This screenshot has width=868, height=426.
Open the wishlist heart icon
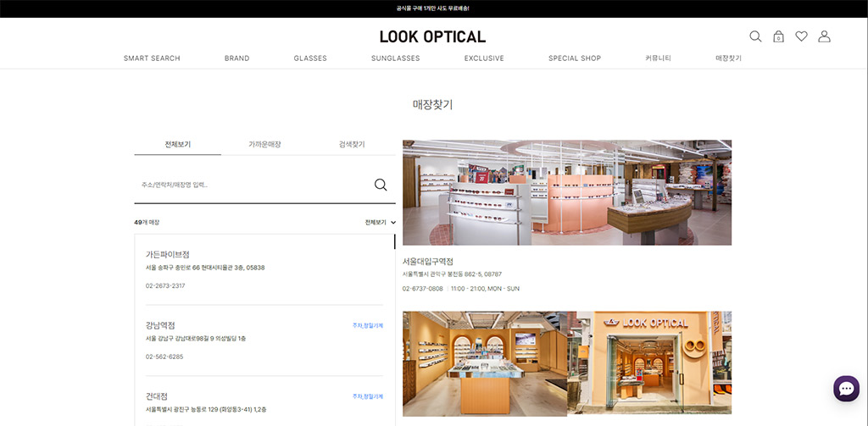click(801, 36)
